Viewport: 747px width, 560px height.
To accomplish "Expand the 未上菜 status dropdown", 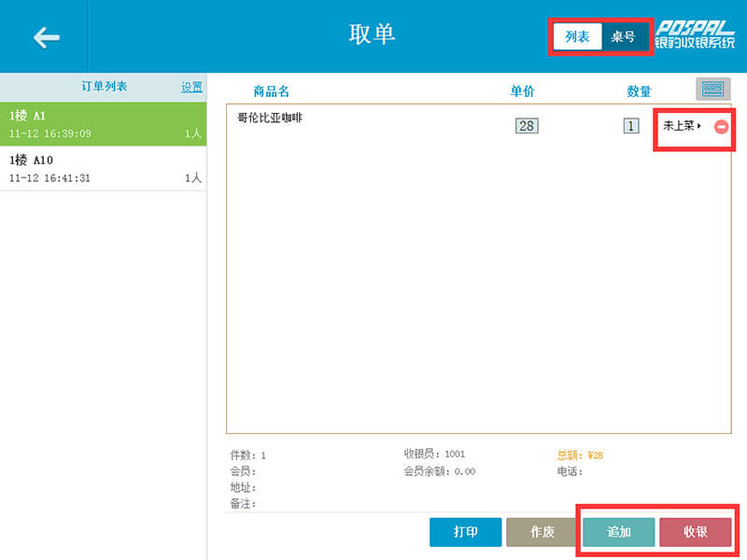I will click(682, 125).
